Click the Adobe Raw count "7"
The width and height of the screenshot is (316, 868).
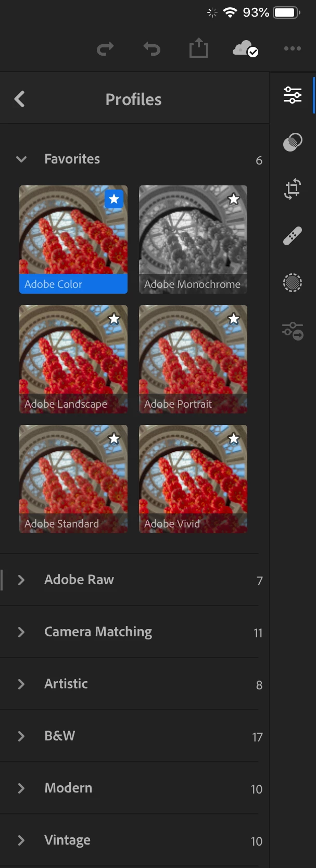[x=259, y=581]
